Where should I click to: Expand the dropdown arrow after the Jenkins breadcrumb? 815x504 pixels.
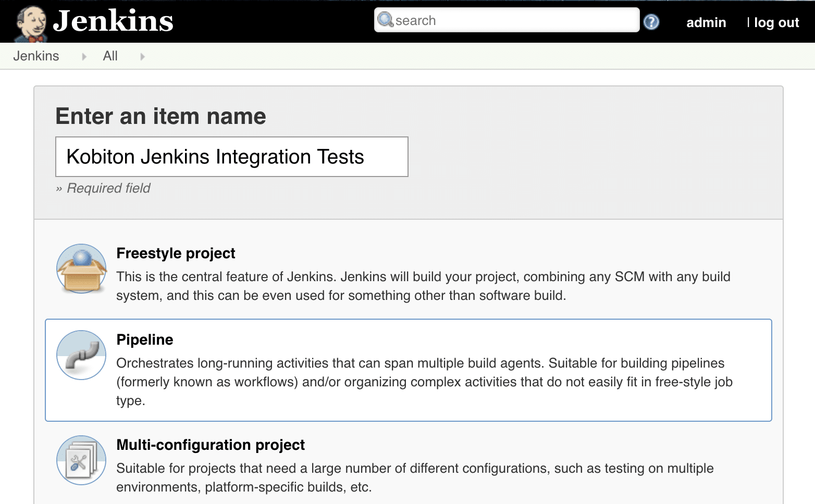coord(84,56)
